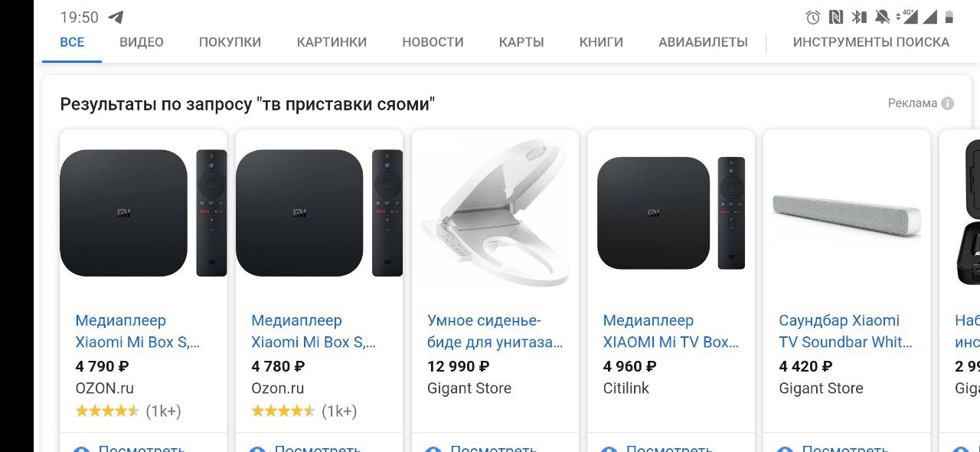The width and height of the screenshot is (980, 452).
Task: Tap the muted bell status icon
Action: tap(882, 17)
